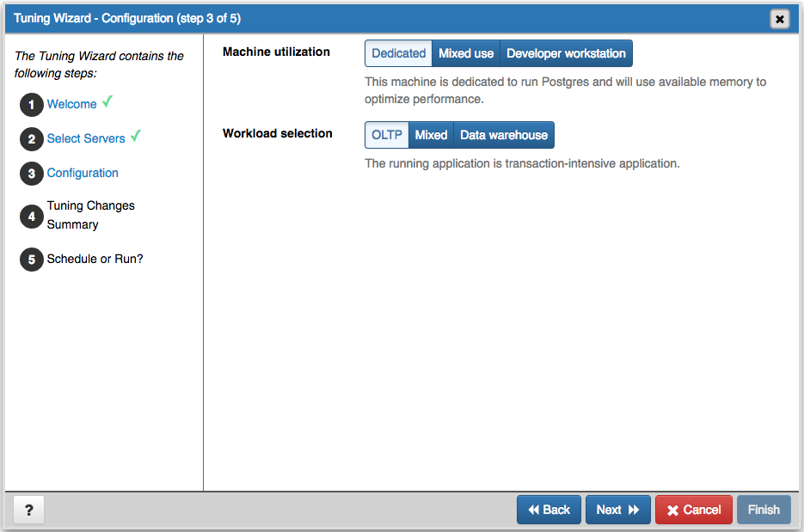Click green checkmark beside Welcome
This screenshot has width=804, height=532.
click(x=107, y=102)
